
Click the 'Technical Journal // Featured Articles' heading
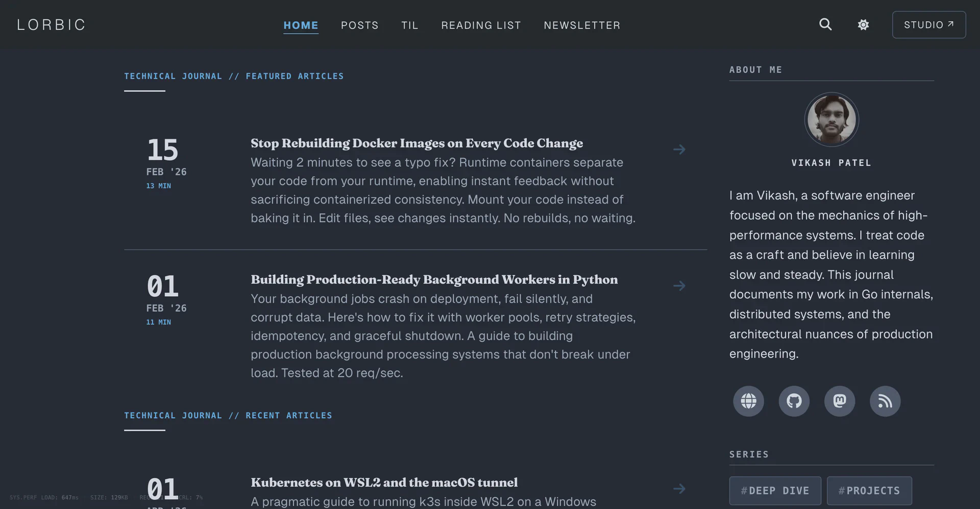coord(234,76)
